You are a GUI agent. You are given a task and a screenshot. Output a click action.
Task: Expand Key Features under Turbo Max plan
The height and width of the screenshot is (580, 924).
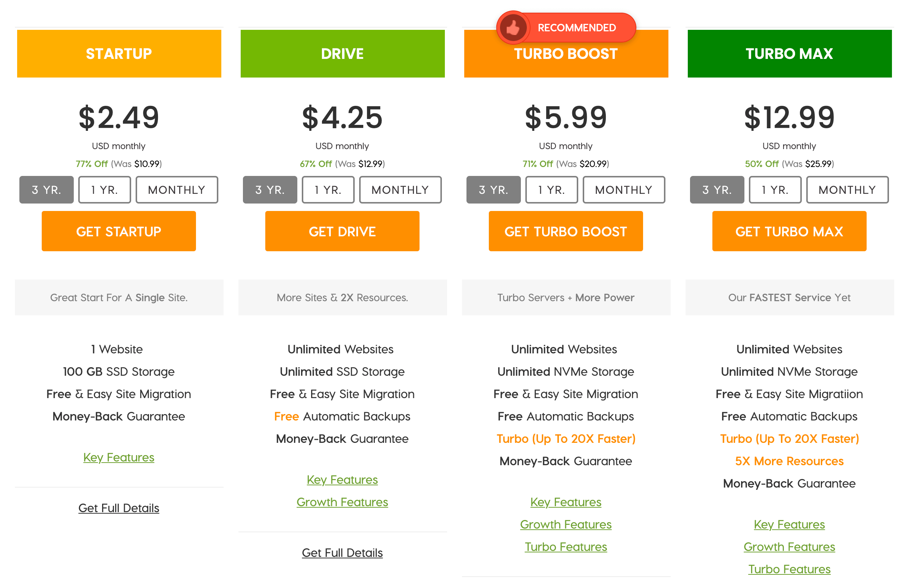(x=789, y=524)
